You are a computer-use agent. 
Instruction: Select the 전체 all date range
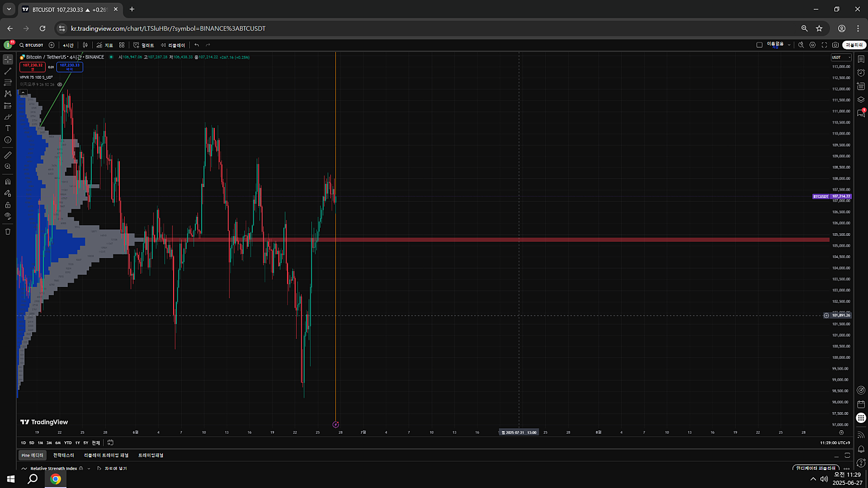tap(96, 443)
